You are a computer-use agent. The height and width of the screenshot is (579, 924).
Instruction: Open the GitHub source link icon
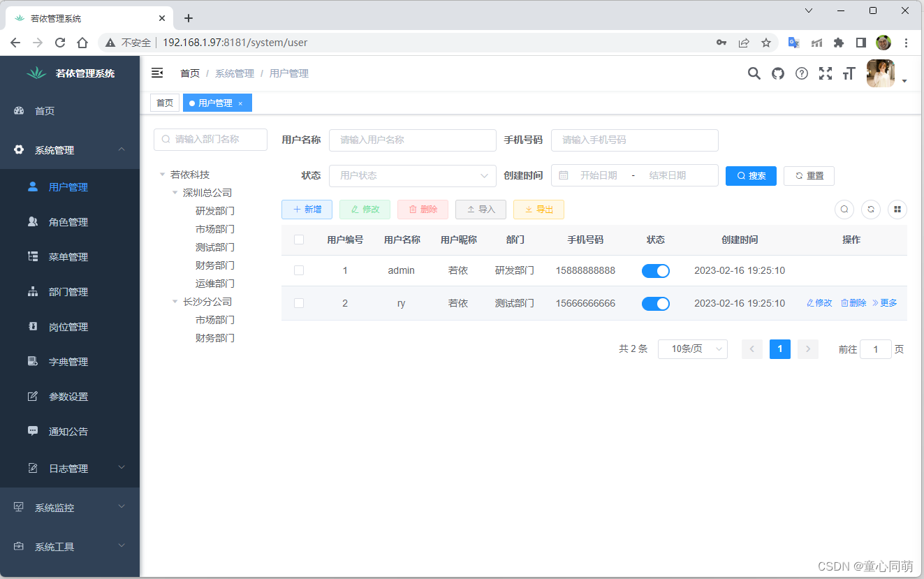pyautogui.click(x=778, y=73)
